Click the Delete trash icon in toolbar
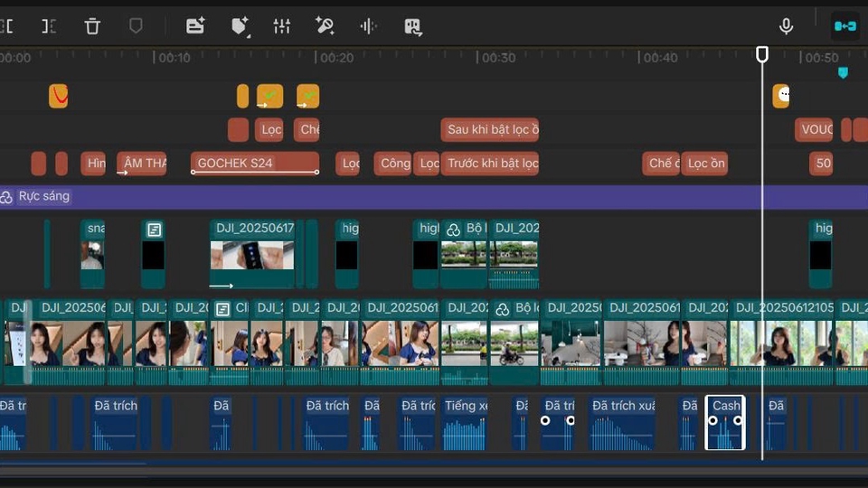This screenshot has width=868, height=488. coord(92,26)
